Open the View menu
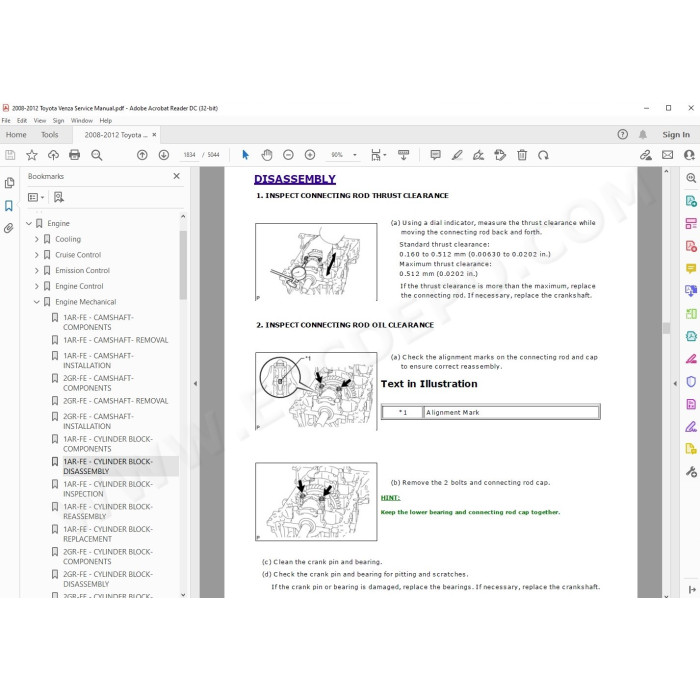 pyautogui.click(x=40, y=121)
